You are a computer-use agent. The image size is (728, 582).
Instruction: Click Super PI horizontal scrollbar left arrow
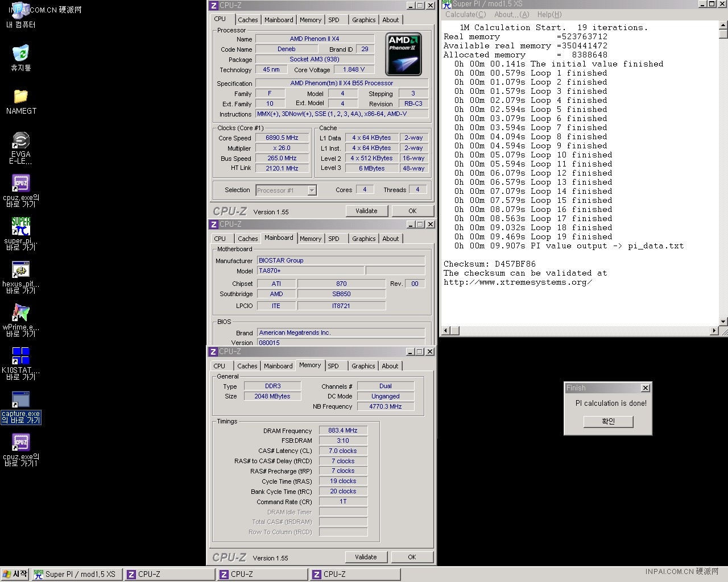pos(446,331)
